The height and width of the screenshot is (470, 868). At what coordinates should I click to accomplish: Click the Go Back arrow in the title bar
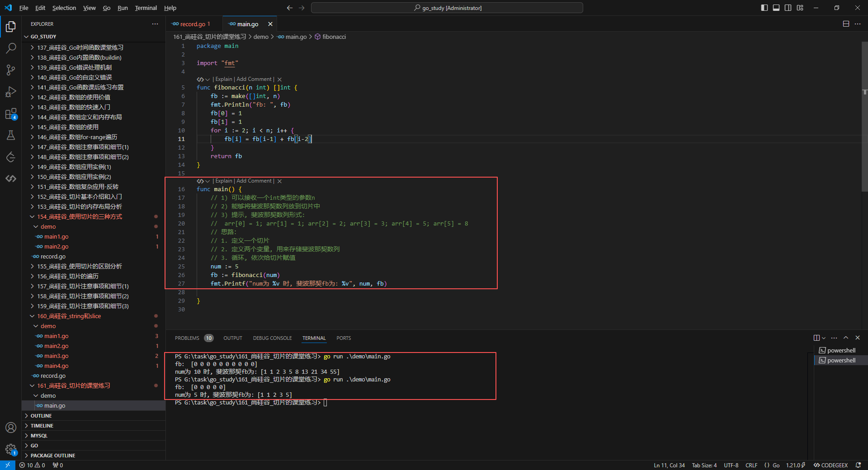(290, 8)
